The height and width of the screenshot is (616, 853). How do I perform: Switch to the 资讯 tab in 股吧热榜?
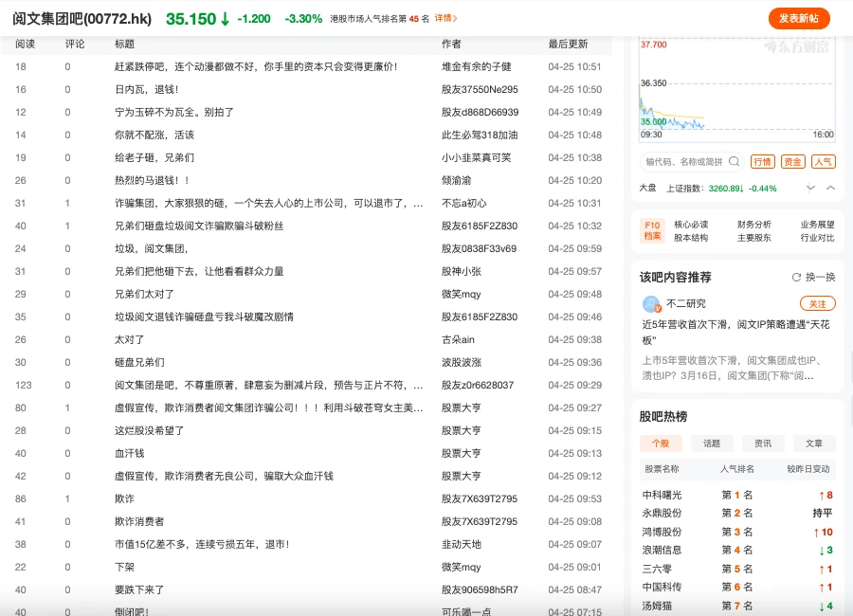coord(763,444)
